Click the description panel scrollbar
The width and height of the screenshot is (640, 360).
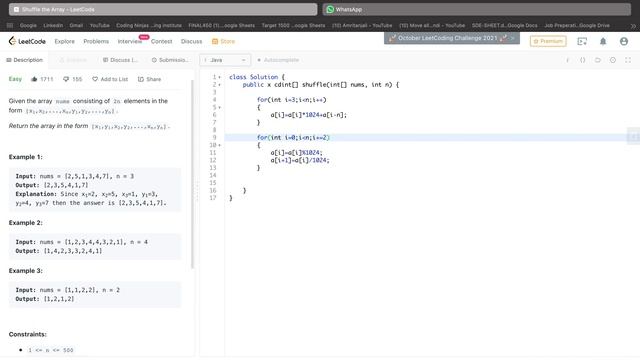pos(193,173)
